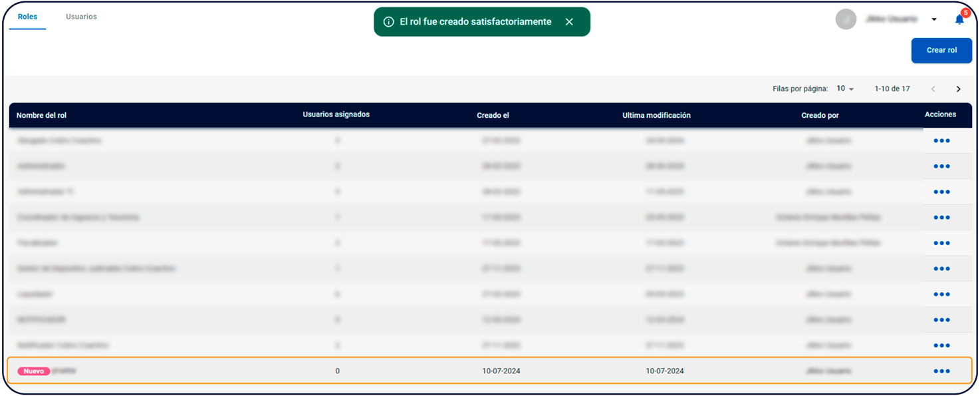
Task: Click the previous page arrow
Action: (x=933, y=89)
